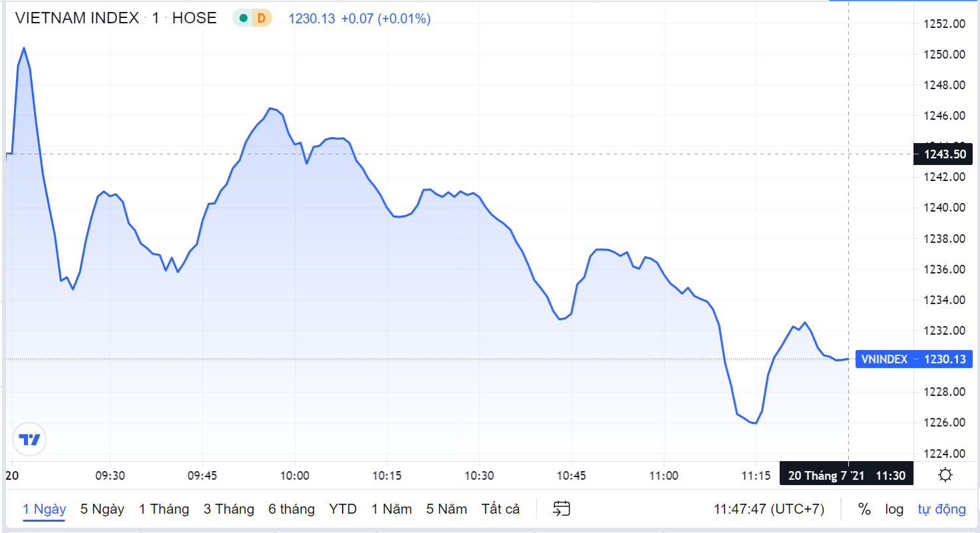This screenshot has width=980, height=533.
Task: Click the green market status dot
Action: tap(243, 19)
